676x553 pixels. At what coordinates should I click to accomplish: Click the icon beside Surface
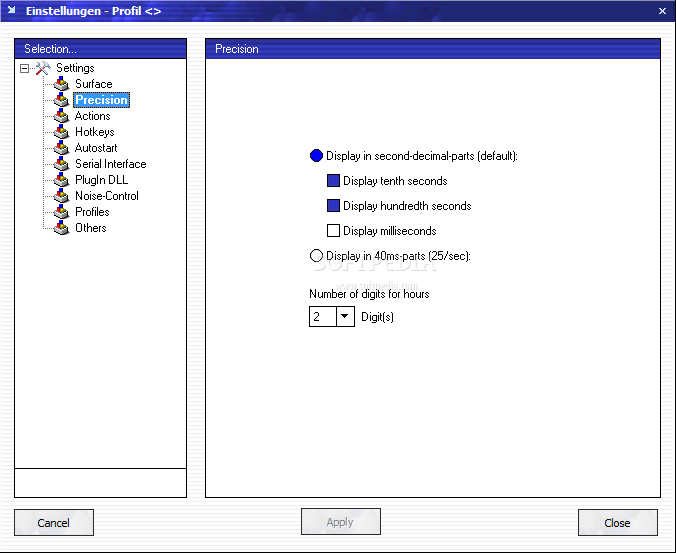[62, 84]
